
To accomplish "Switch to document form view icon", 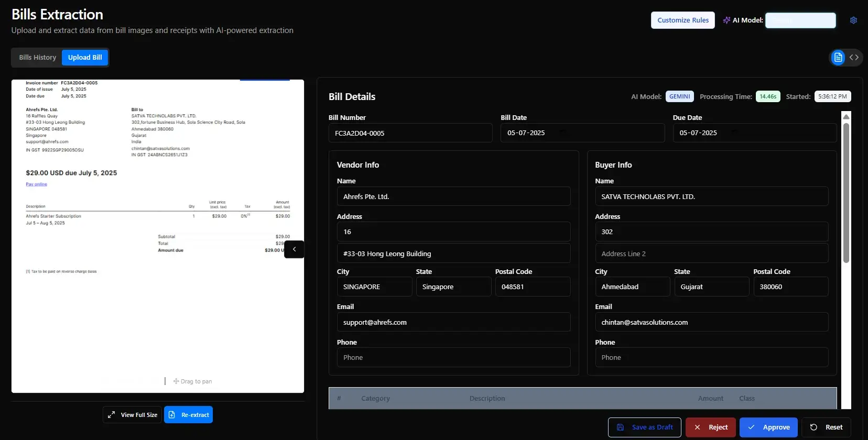I will pos(838,57).
